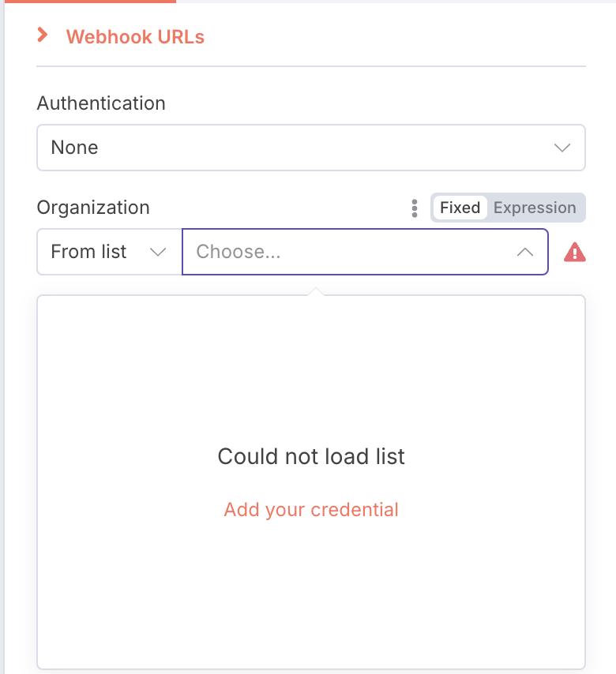
Task: Click the chevron beside From list
Action: pyautogui.click(x=157, y=252)
